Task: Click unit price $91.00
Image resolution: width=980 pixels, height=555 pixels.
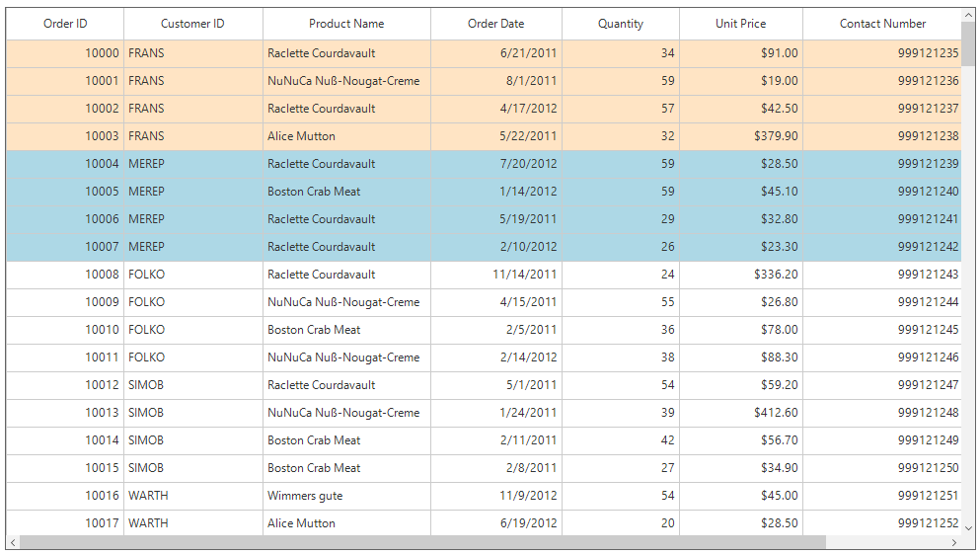Action: (x=740, y=53)
